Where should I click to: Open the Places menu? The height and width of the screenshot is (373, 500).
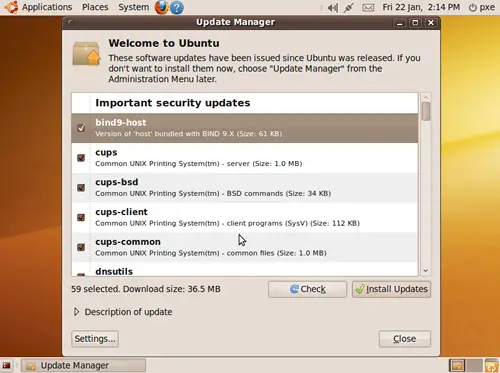point(95,7)
